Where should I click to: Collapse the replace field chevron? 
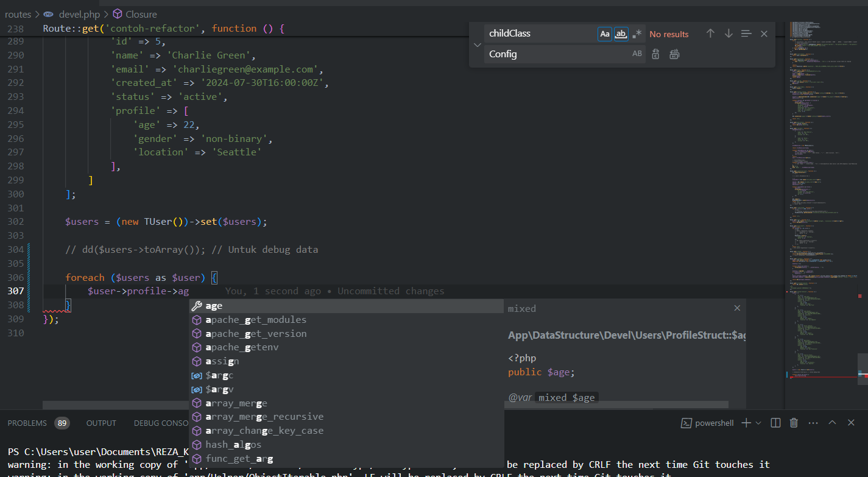[x=477, y=44]
